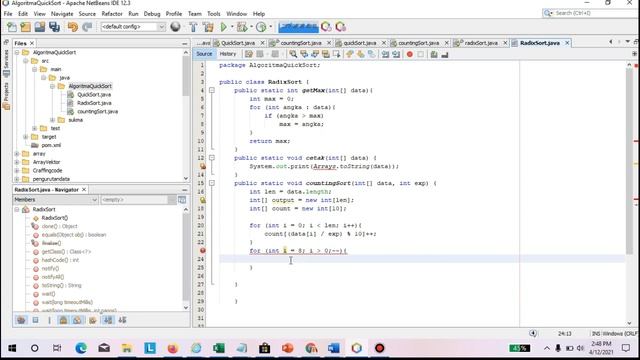Screen dimensions: 640x360
Task: Click the Clean and Build icon
Action: pos(208,27)
